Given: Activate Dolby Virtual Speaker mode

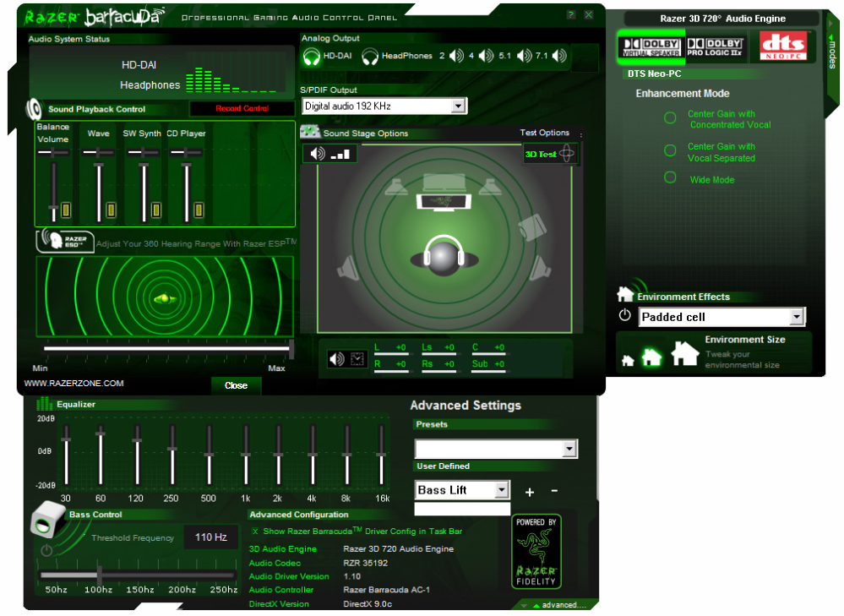Looking at the screenshot, I should [x=651, y=46].
